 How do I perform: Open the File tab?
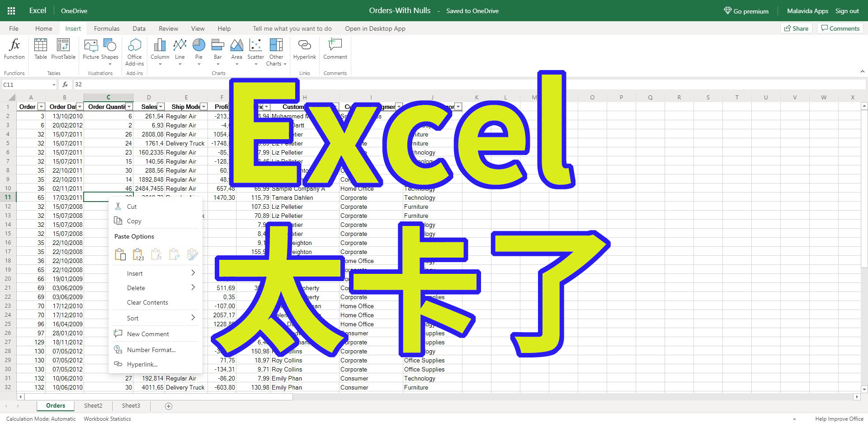pyautogui.click(x=14, y=28)
